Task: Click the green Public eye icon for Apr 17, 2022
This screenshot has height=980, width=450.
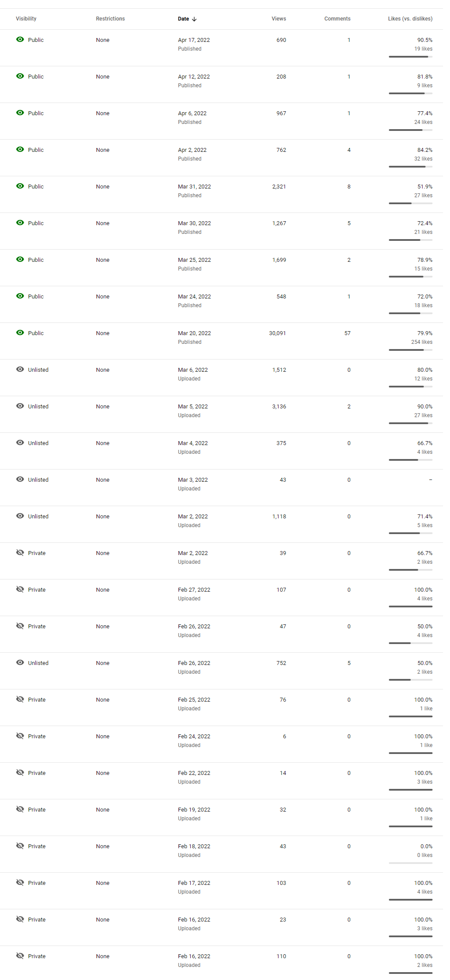Action: point(20,39)
